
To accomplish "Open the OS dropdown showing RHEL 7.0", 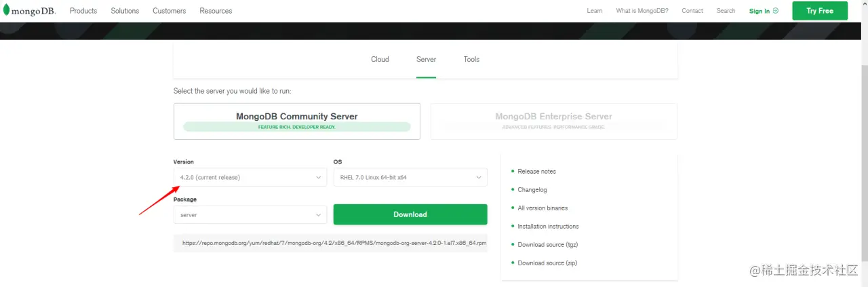I will click(x=410, y=177).
